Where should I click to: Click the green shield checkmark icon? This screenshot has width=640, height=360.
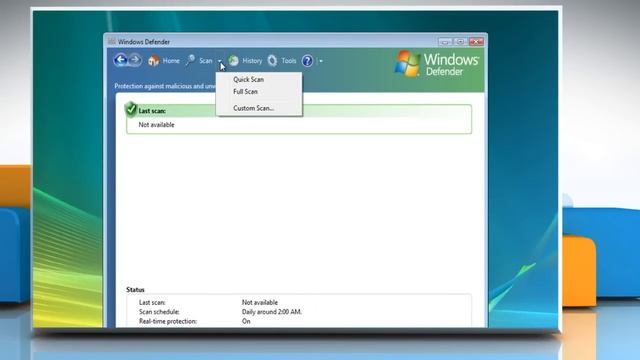pyautogui.click(x=131, y=109)
